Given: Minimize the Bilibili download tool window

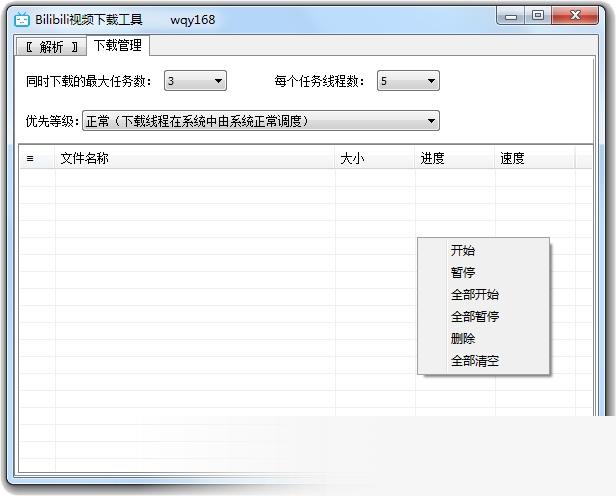Looking at the screenshot, I should pyautogui.click(x=511, y=16).
